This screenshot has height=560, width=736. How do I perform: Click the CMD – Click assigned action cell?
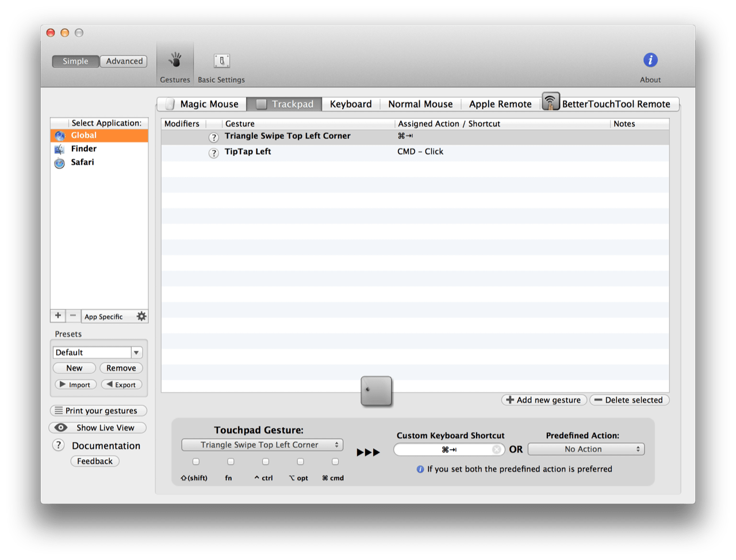click(420, 152)
